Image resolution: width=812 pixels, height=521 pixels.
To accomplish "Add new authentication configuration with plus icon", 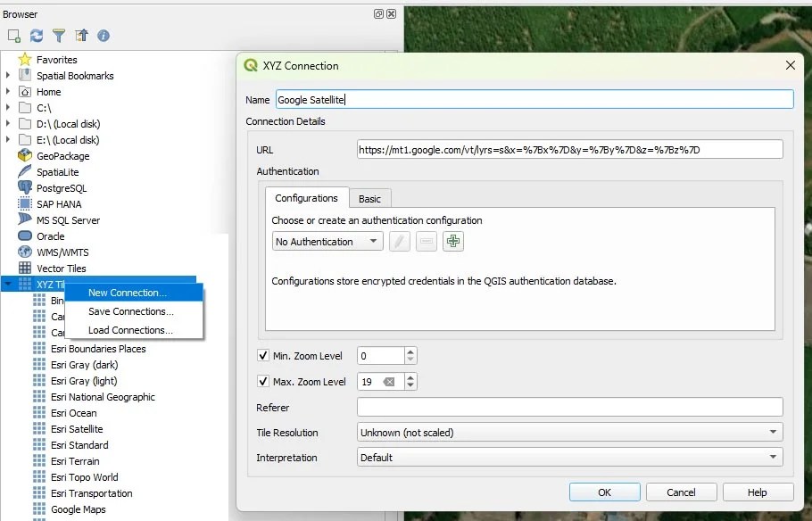I will point(453,242).
